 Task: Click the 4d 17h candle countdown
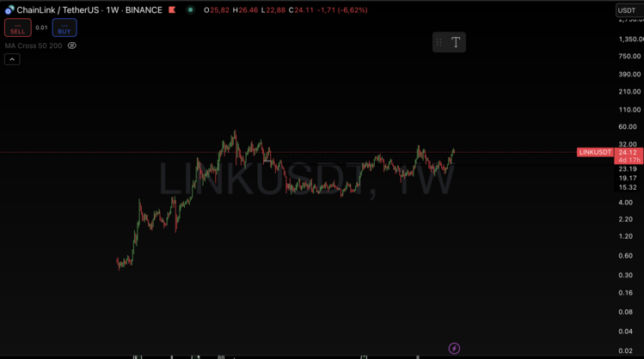tap(629, 160)
